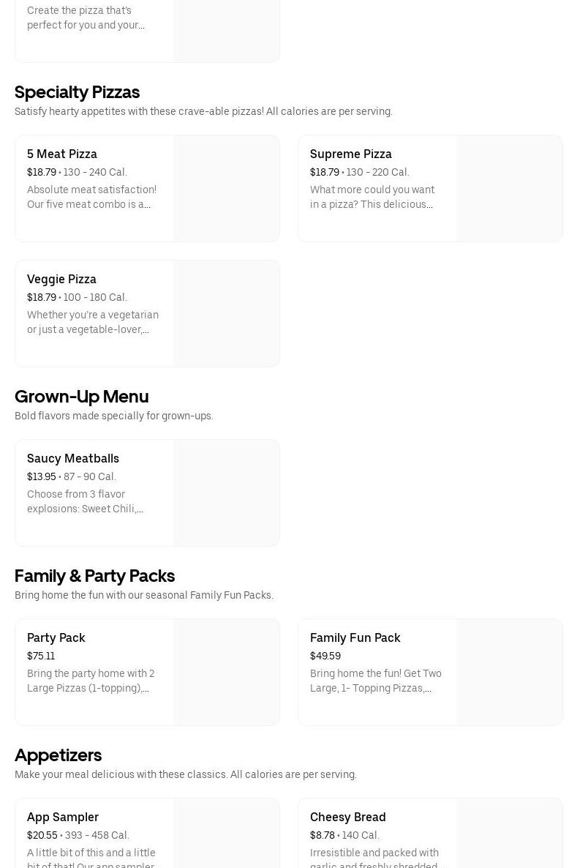Click the Specialty Pizzas section heading
Image resolution: width=588 pixels, height=868 pixels.
click(77, 92)
